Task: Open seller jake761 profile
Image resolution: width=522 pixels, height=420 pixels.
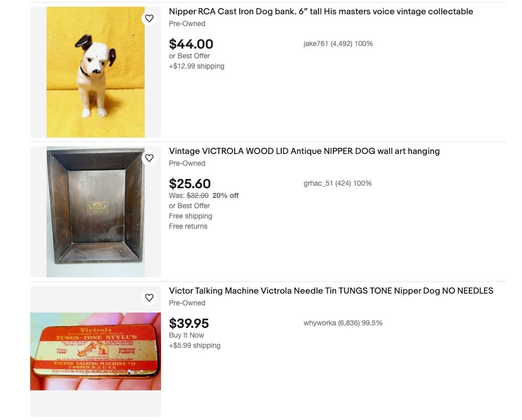Action: point(338,43)
